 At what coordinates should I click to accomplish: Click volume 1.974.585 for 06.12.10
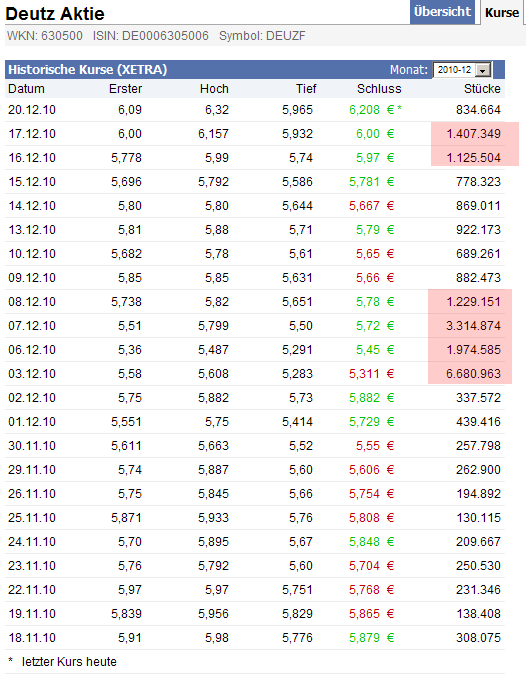tap(473, 350)
